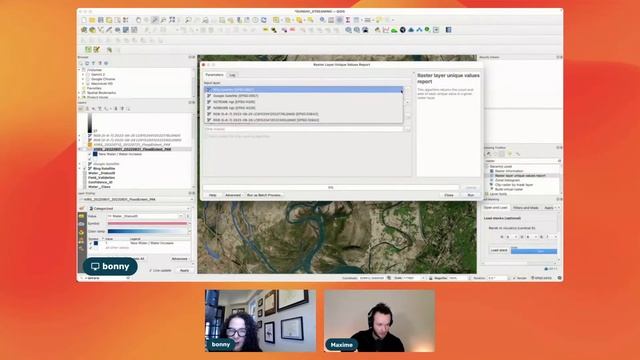
Task: Toggle New Water / Water Increase legend checkbox
Action: pyautogui.click(x=90, y=154)
